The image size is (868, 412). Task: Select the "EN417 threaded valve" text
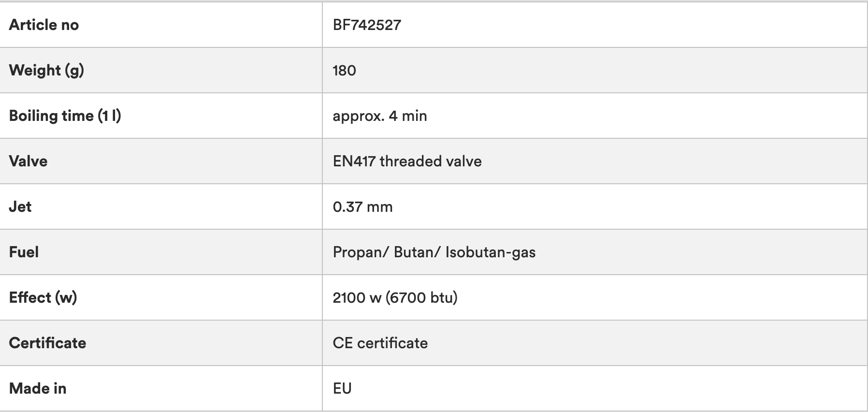point(407,161)
